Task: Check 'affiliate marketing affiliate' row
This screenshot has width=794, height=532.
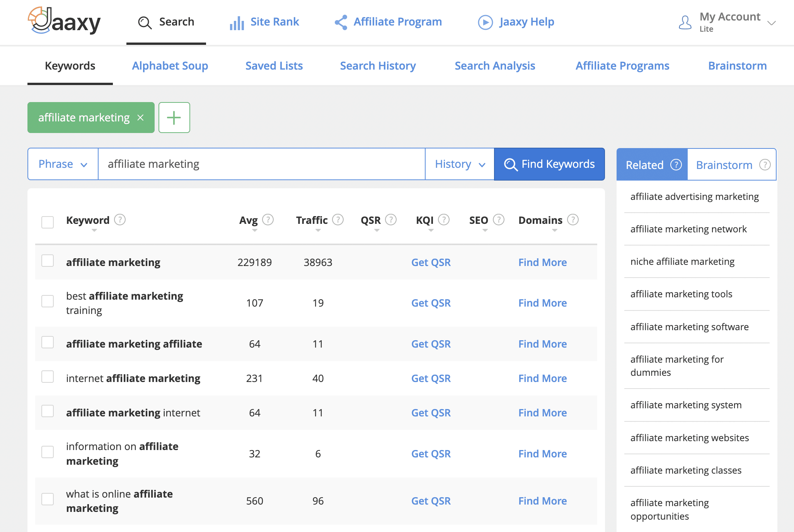Action: click(48, 342)
